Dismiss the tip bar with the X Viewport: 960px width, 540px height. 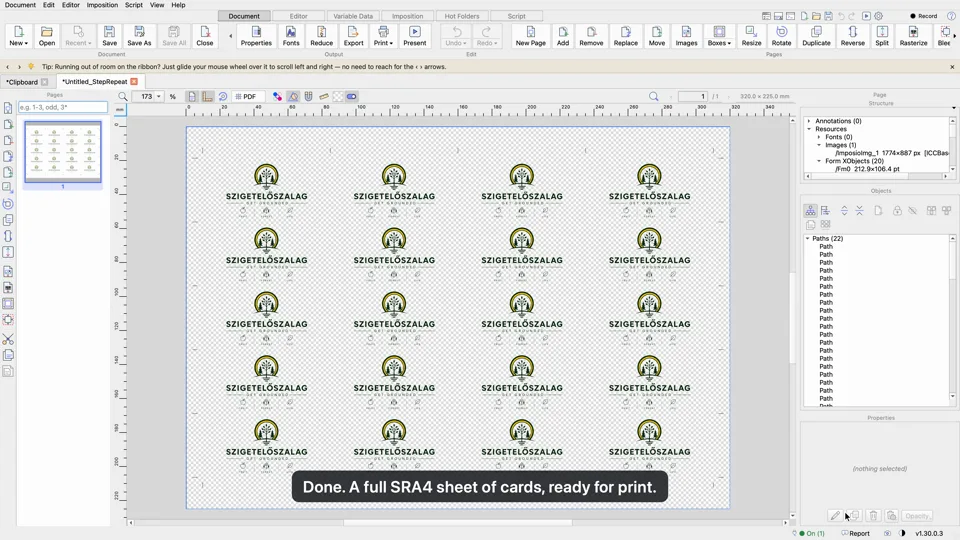coord(952,67)
